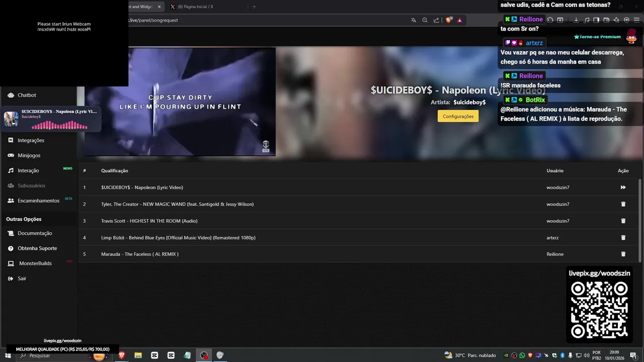Viewport: 644px width, 362px height.
Task: Go to Minijogos section
Action: pos(29,155)
